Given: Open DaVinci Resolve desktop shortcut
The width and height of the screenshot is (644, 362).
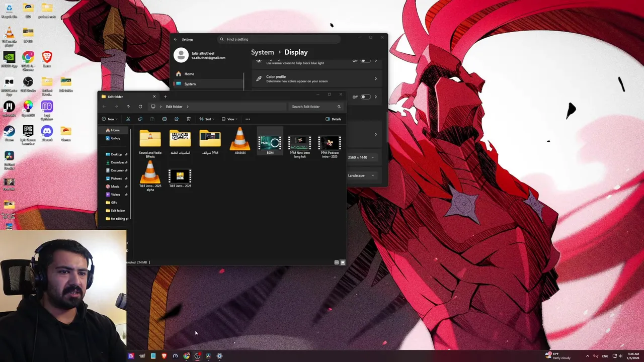Looking at the screenshot, I should 9,161.
